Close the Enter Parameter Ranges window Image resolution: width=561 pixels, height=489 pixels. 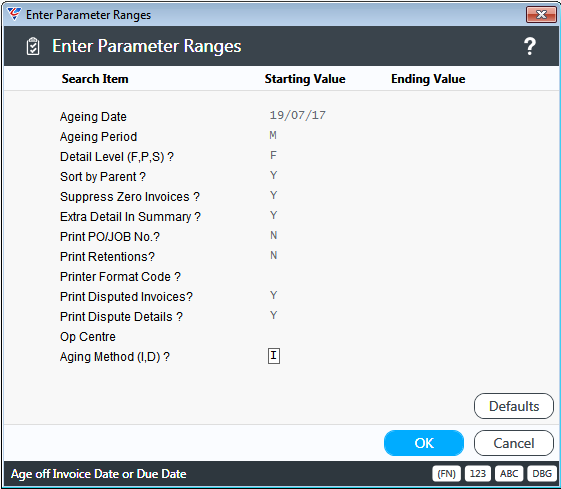click(x=541, y=15)
